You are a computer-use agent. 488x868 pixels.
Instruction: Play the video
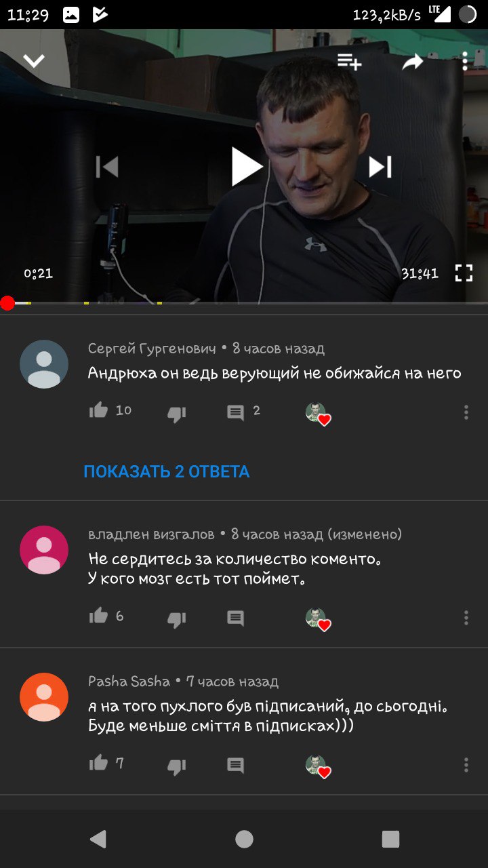247,167
